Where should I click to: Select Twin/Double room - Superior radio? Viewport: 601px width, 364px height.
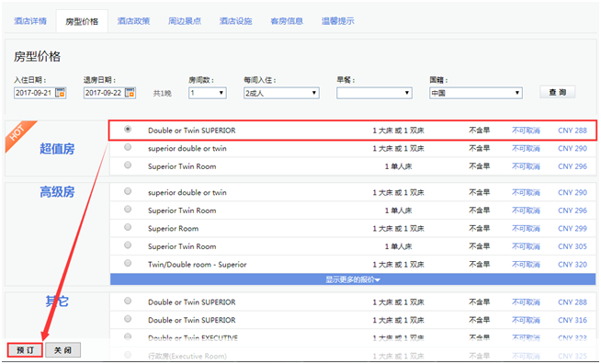128,264
